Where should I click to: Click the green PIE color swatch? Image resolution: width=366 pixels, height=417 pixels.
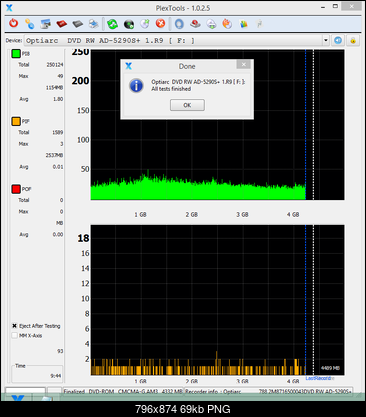(16, 53)
